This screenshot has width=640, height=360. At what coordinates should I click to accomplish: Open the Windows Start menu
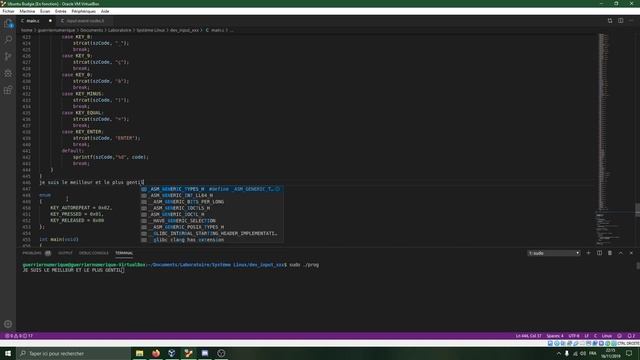tap(8, 353)
